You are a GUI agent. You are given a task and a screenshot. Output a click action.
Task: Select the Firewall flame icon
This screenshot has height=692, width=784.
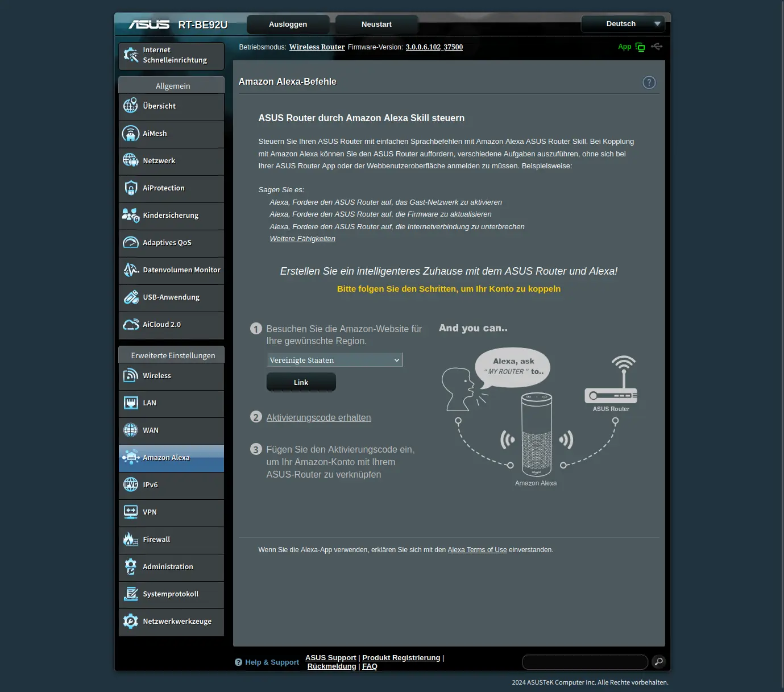pos(131,540)
